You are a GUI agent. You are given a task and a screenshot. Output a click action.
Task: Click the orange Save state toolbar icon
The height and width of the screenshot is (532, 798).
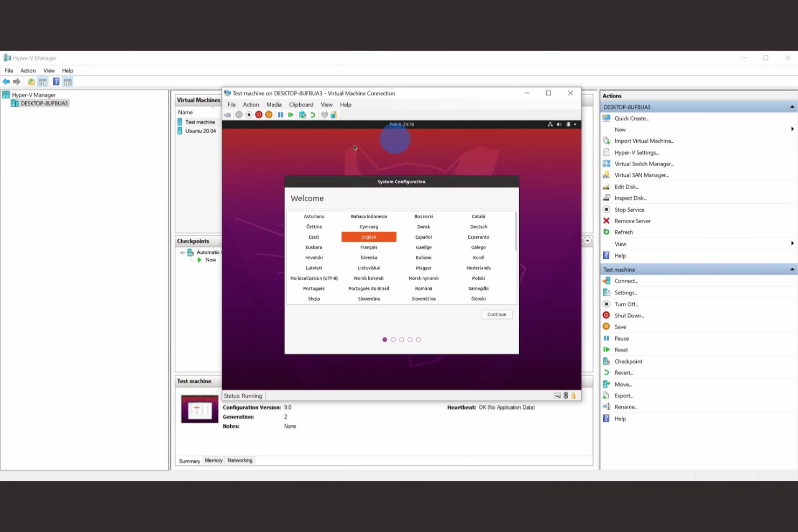269,115
